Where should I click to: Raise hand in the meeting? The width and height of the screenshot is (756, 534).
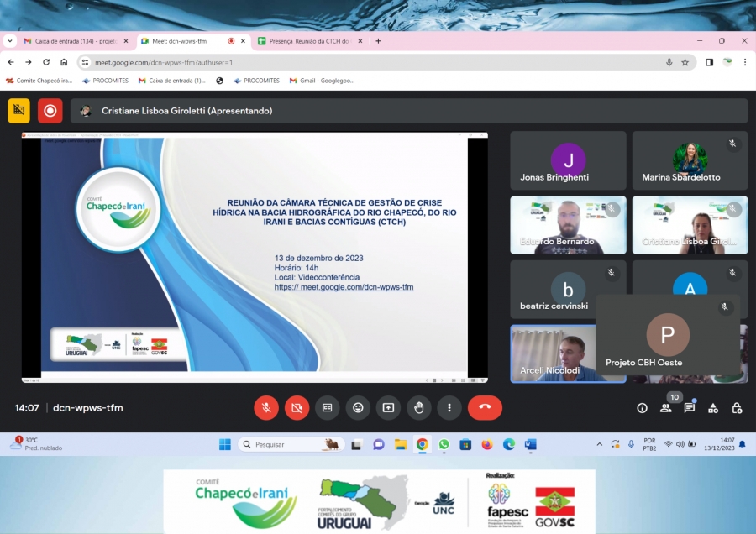(418, 408)
